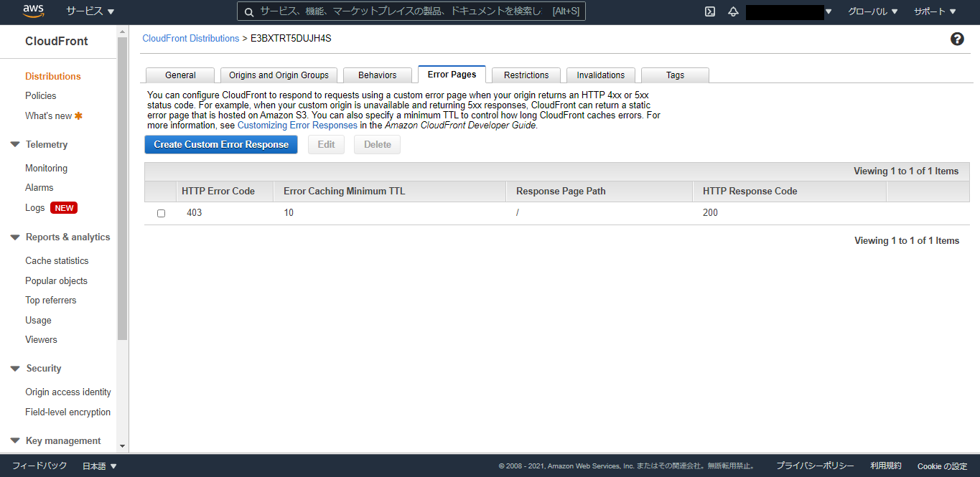Collapse the Security section
This screenshot has height=477, width=980.
coord(15,368)
